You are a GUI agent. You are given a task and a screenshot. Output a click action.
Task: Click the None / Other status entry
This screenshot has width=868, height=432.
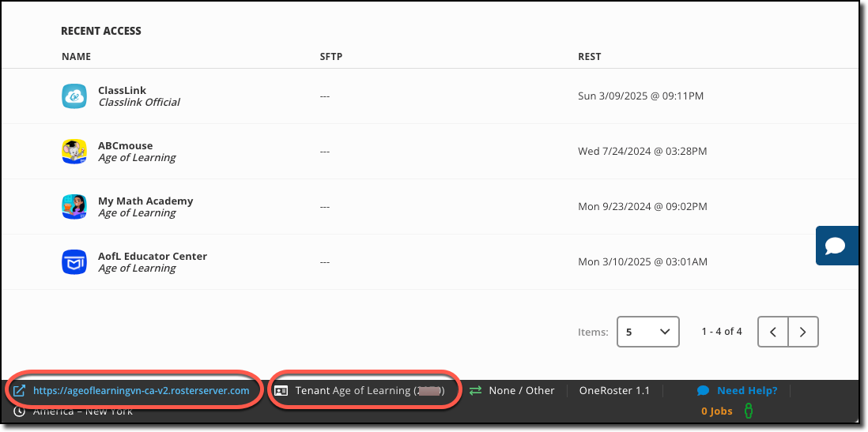click(522, 390)
